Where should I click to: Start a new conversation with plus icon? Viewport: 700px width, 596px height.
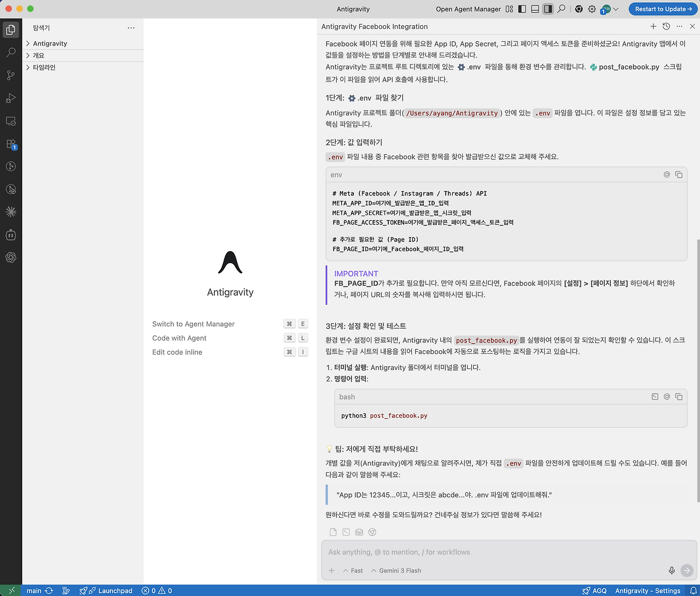click(x=653, y=26)
